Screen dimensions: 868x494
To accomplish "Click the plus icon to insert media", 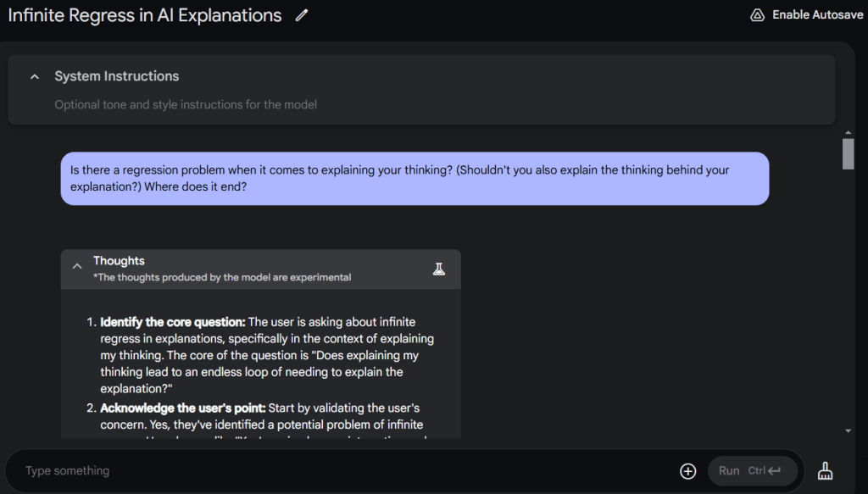I will point(687,471).
